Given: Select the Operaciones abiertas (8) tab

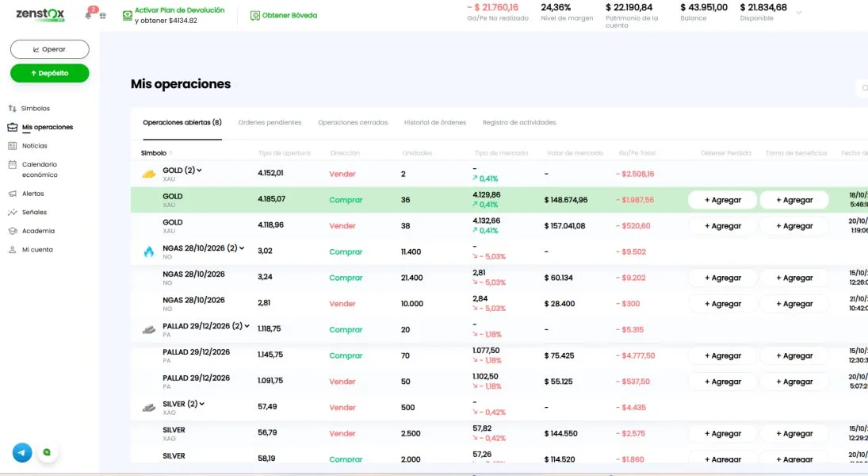Looking at the screenshot, I should click(182, 122).
